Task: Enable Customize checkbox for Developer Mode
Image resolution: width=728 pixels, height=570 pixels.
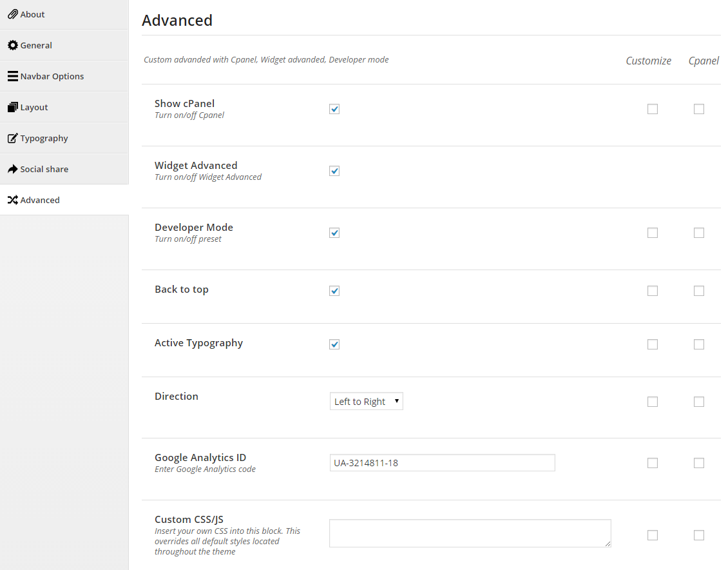Action: click(653, 233)
